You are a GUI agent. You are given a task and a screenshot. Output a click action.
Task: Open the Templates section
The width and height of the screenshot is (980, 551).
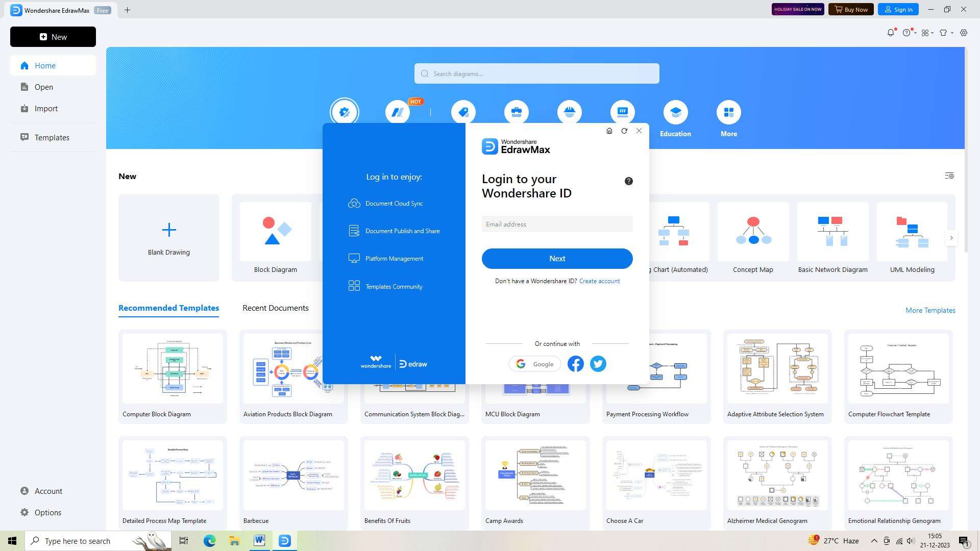click(53, 137)
